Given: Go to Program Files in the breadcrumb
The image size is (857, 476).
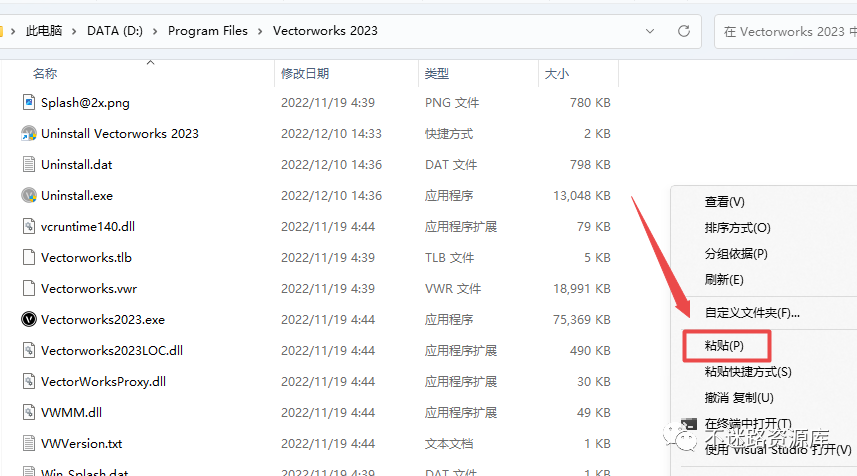Looking at the screenshot, I should point(208,31).
